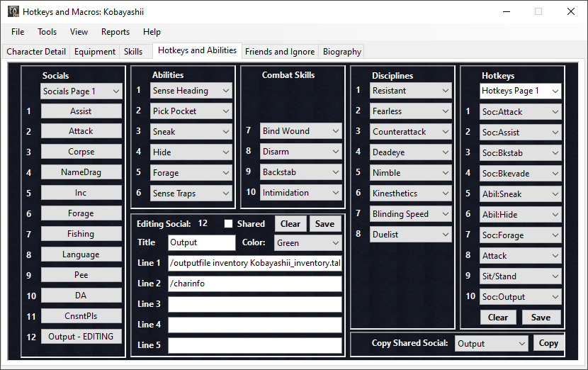Open the Blinding Speed discipline dropdown
The image size is (588, 370).
[411, 214]
